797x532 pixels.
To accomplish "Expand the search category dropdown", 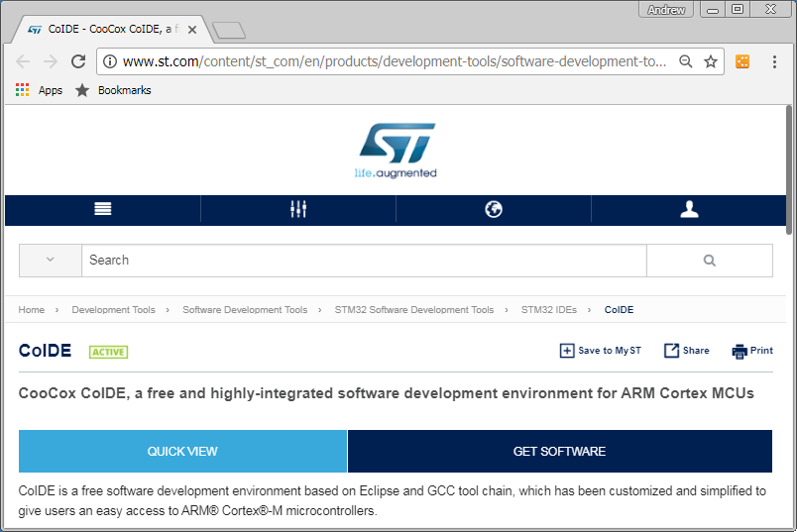I will [x=51, y=261].
